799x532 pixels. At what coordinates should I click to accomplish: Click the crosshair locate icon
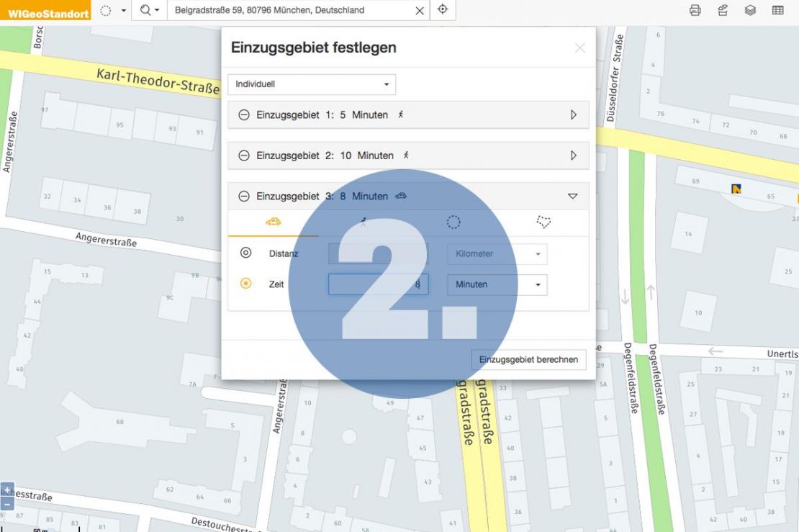click(x=443, y=9)
